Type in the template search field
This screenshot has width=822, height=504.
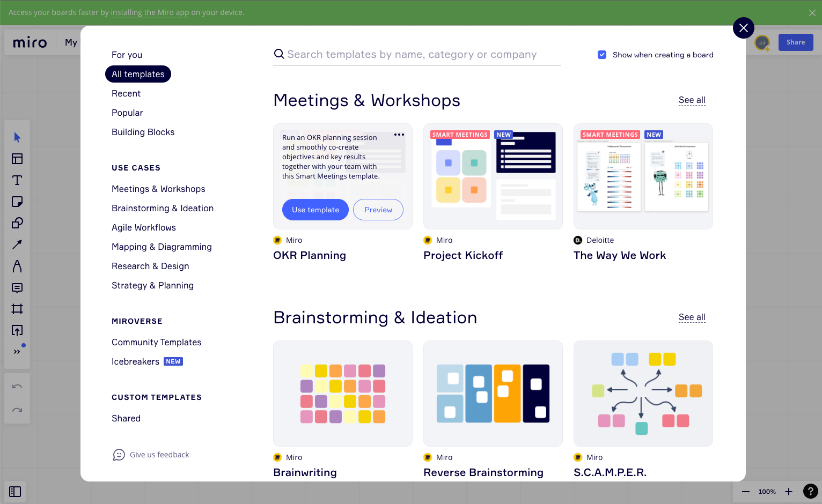coord(417,54)
